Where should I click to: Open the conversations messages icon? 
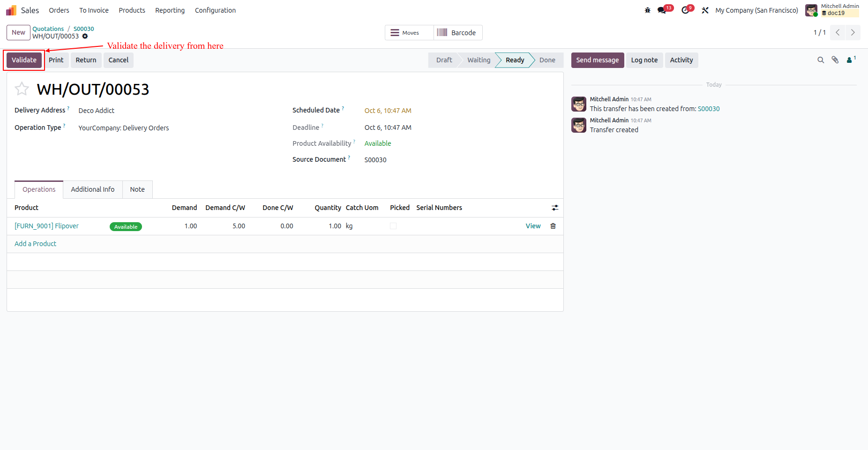(x=662, y=10)
